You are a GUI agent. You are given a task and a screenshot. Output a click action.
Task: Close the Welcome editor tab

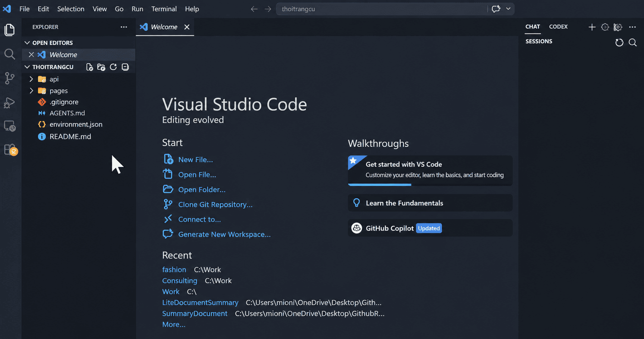pos(187,27)
